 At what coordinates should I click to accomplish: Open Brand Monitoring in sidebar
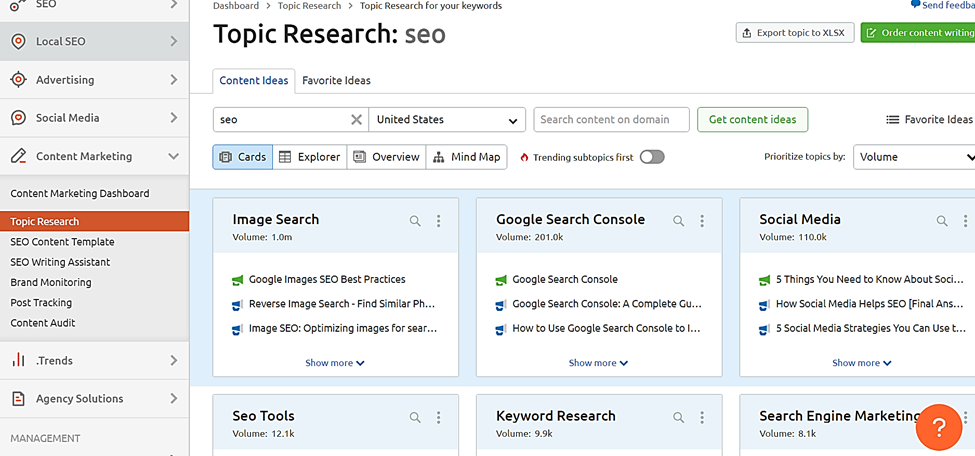50,282
